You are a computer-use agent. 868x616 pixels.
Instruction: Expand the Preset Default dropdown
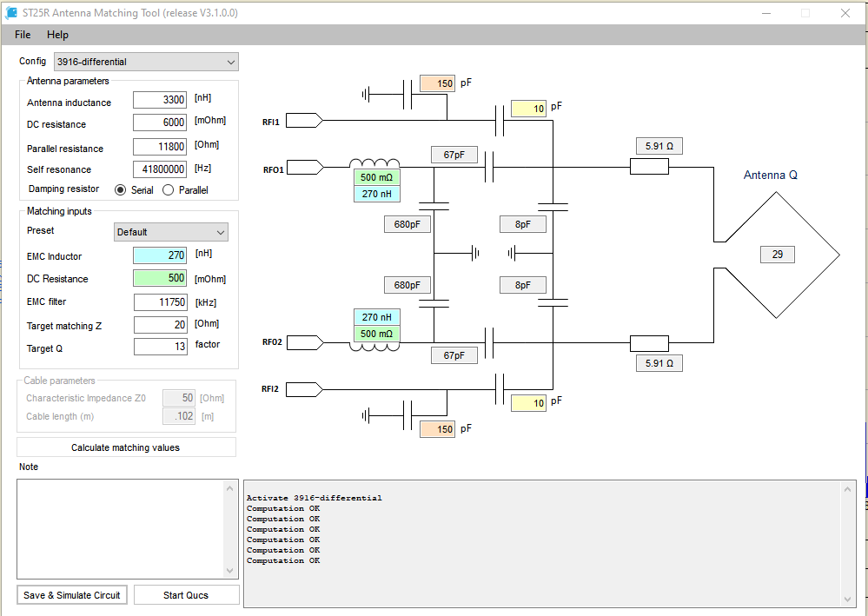point(171,232)
